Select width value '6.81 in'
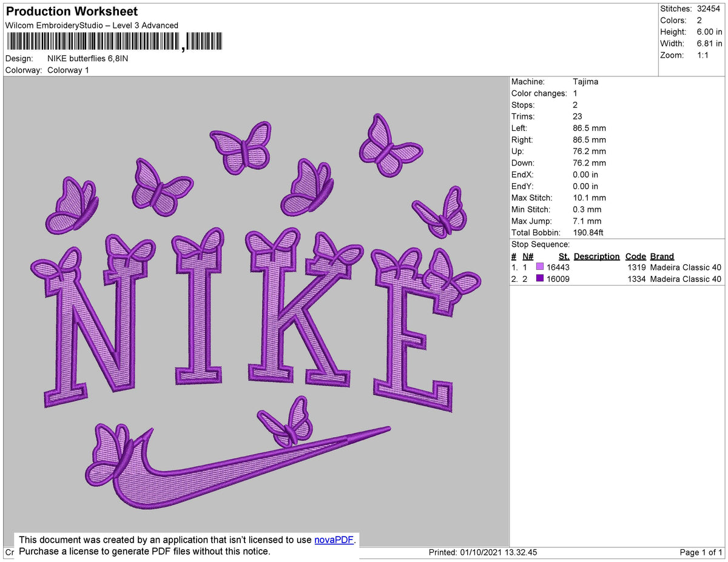728x562 pixels. 709,44
